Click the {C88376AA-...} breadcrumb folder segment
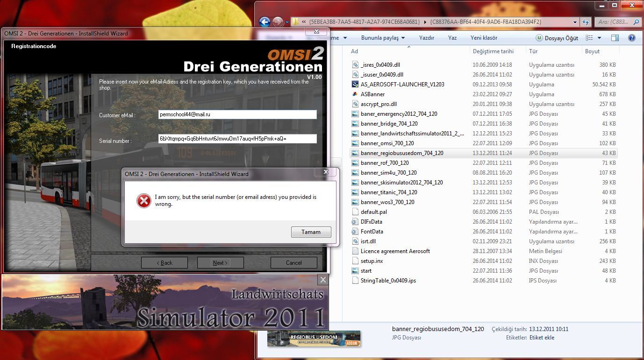644x360 pixels. point(486,22)
